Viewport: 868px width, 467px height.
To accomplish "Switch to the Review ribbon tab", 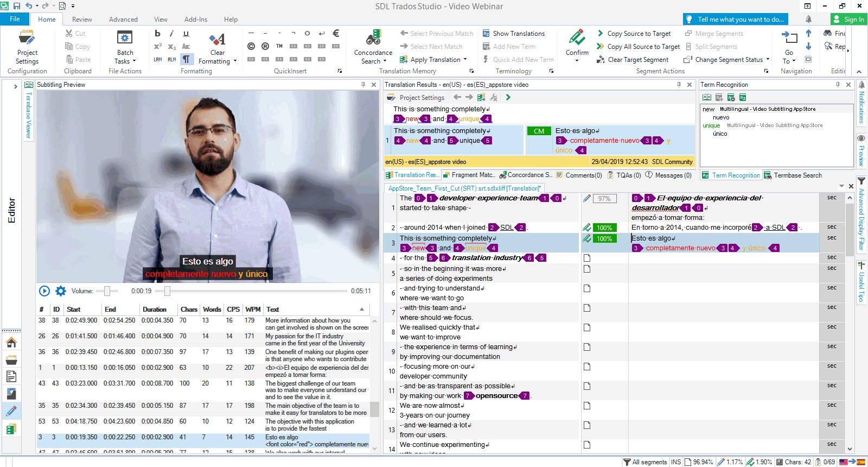I will 82,20.
